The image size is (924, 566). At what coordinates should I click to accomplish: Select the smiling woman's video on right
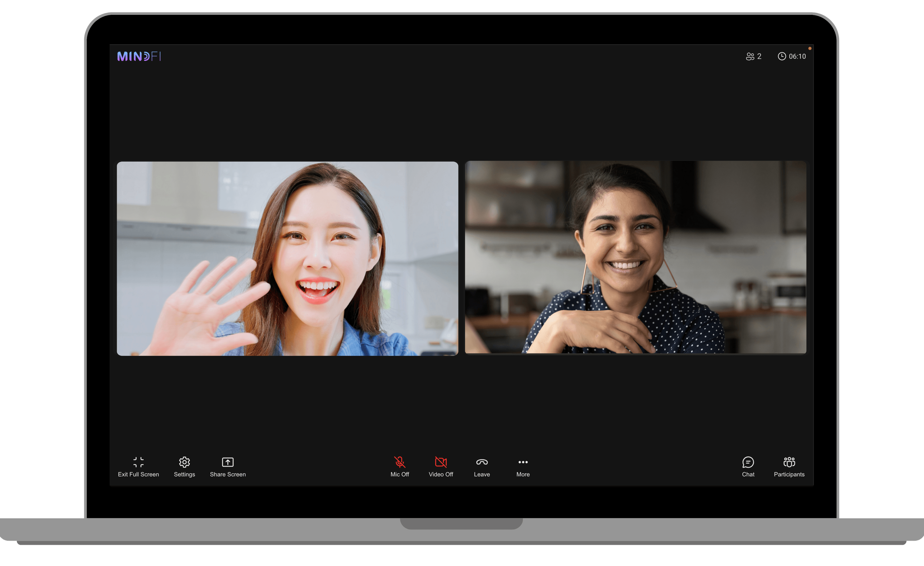point(635,257)
